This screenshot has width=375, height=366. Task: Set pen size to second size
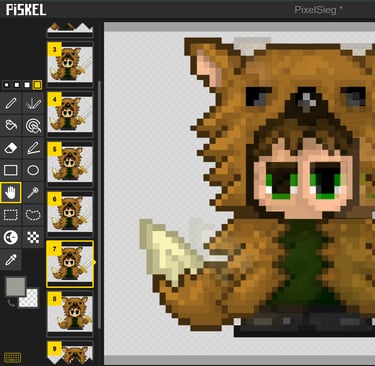pos(17,85)
